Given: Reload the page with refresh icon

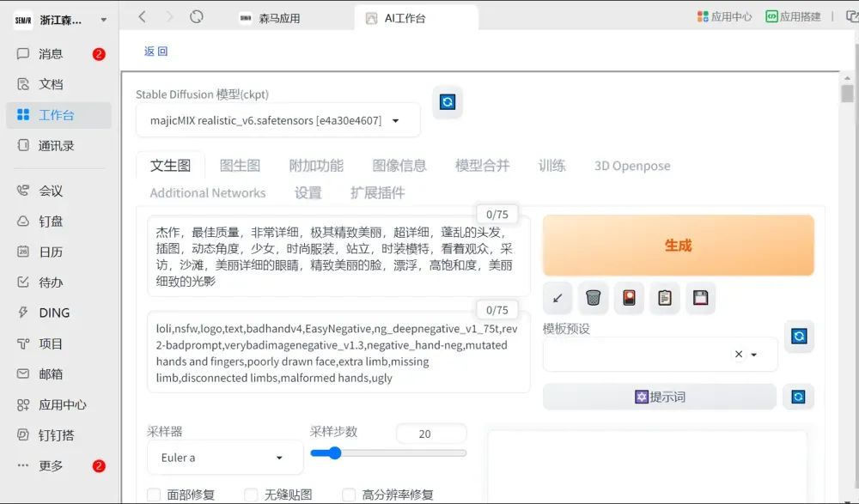Looking at the screenshot, I should click(197, 17).
